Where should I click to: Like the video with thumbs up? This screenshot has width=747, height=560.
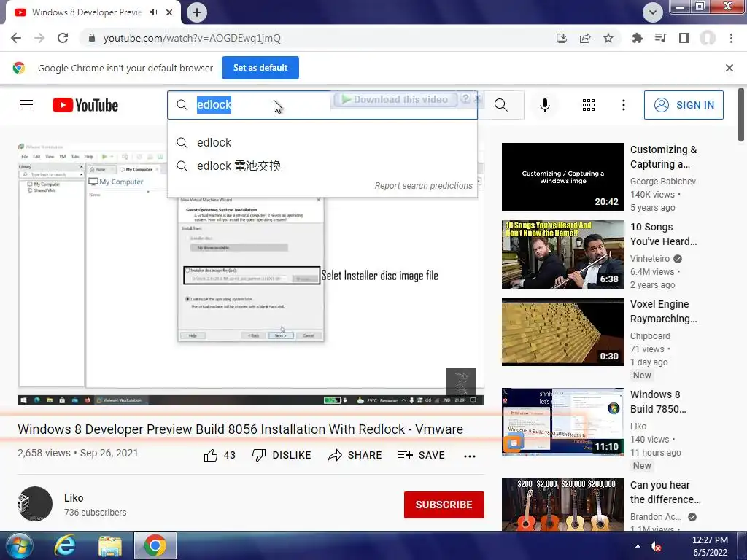220,455
